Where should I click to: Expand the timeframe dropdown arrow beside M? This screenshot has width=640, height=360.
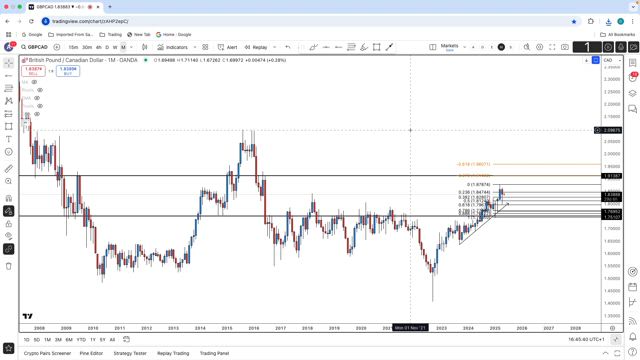tap(131, 47)
